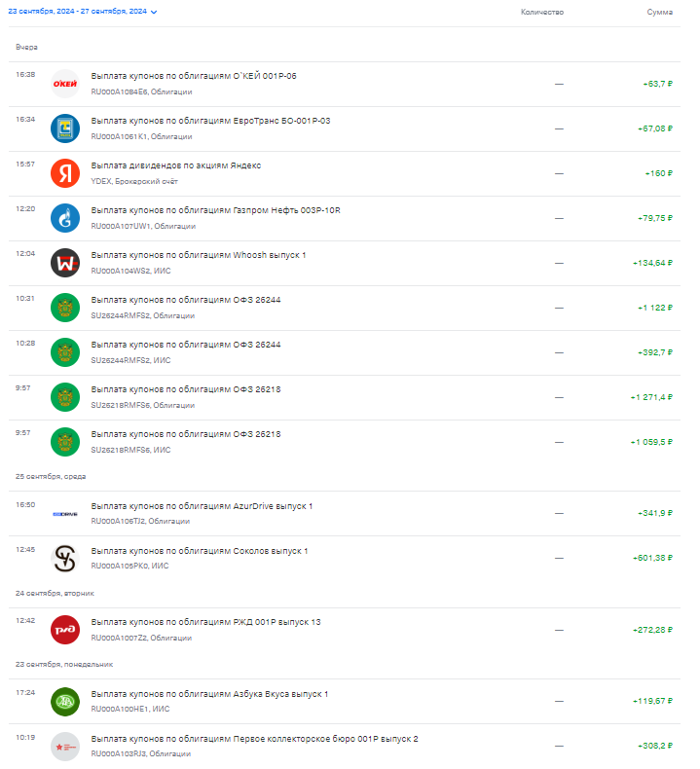The height and width of the screenshot is (769, 700).
Task: Click the 23 сентября, понедельник group header
Action: [x=64, y=665]
